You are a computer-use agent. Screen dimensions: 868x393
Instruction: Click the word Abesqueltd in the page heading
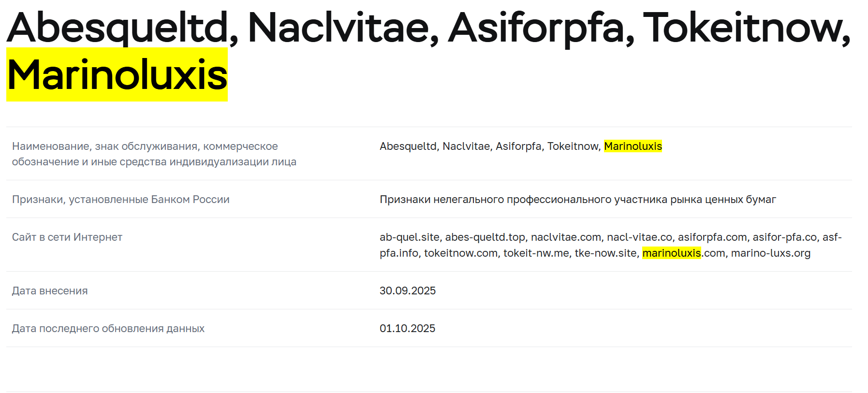118,28
